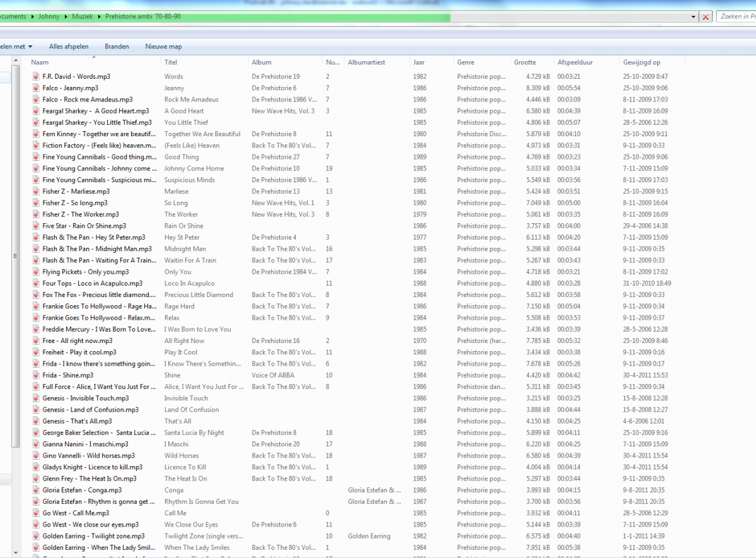Image resolution: width=756 pixels, height=558 pixels.
Task: Click the icon of Fisher Z - So long.mp3
Action: pyautogui.click(x=37, y=202)
